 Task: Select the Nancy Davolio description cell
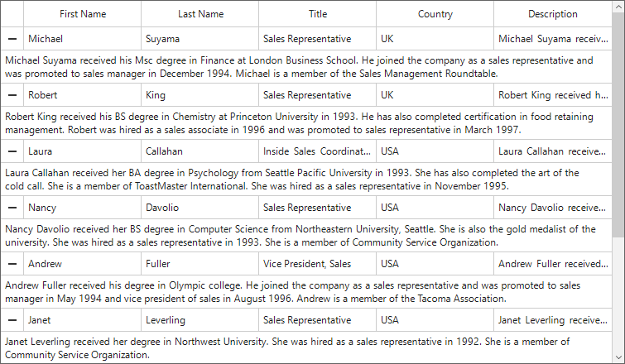(x=553, y=208)
